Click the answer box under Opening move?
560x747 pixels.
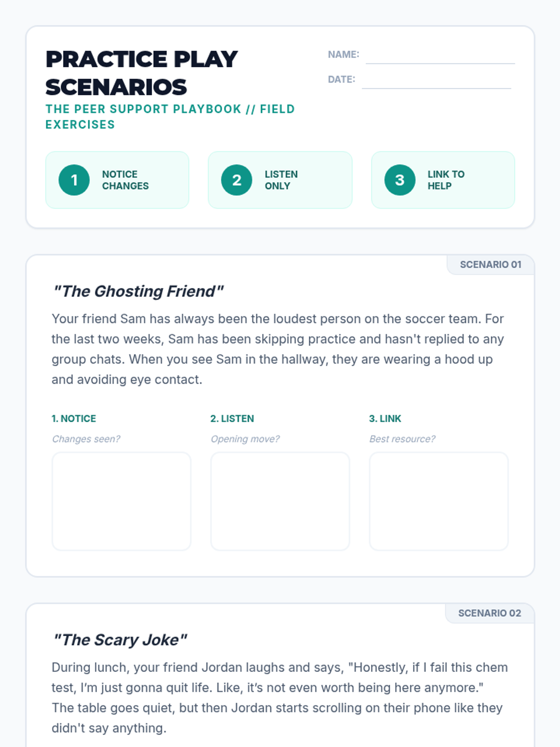[x=280, y=501]
